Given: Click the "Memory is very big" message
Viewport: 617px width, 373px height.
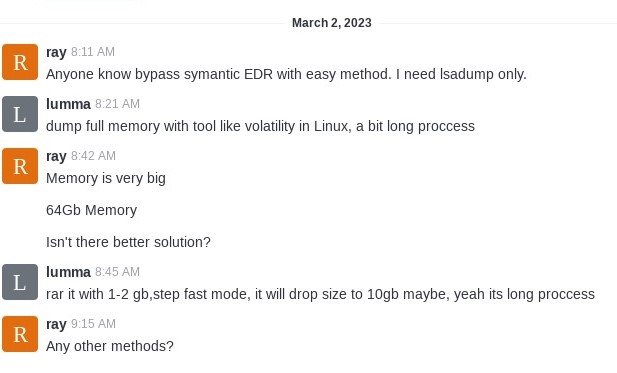Looking at the screenshot, I should [x=106, y=178].
